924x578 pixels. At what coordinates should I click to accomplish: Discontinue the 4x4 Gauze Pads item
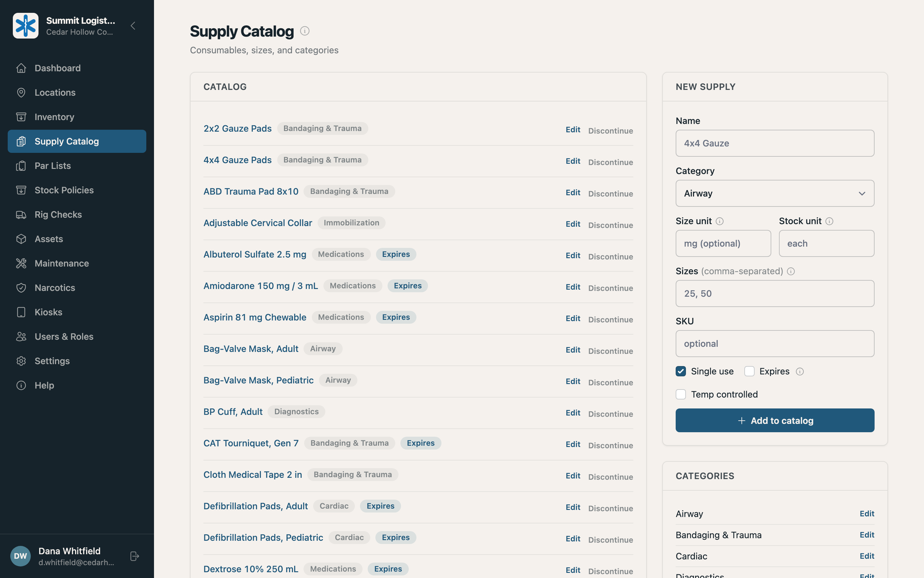611,162
